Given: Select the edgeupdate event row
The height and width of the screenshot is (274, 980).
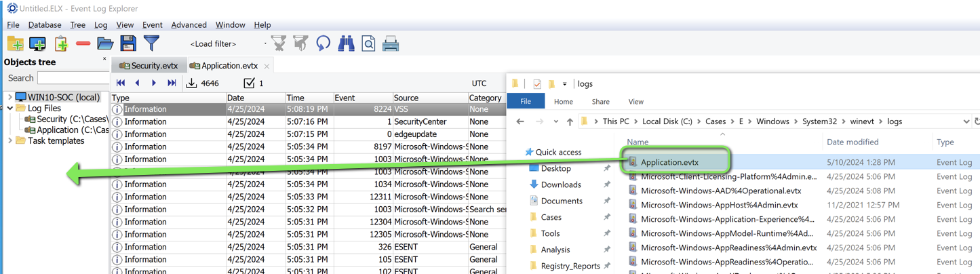Looking at the screenshot, I should click(309, 134).
